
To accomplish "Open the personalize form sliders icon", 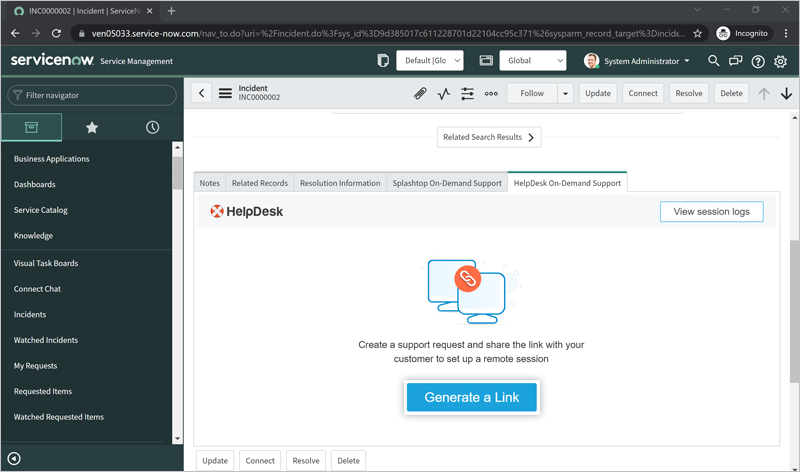I will point(467,93).
